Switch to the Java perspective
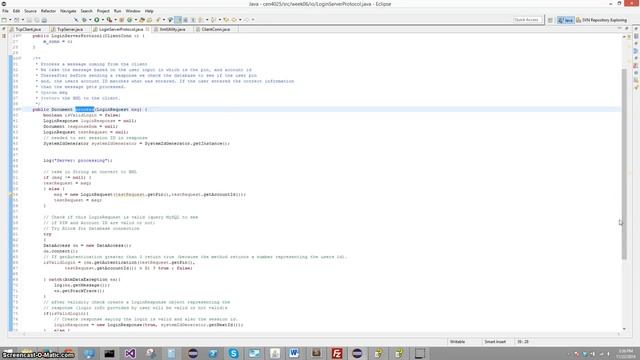Screen dimensions: 640x360 click(x=566, y=20)
